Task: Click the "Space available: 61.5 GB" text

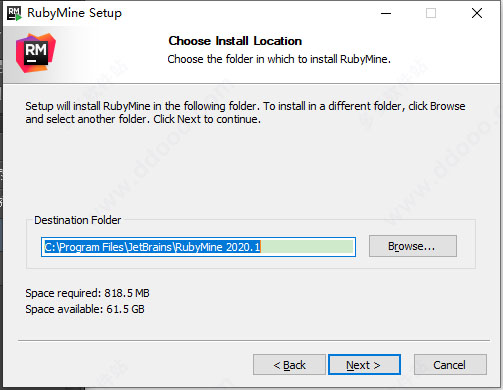Action: [85, 309]
